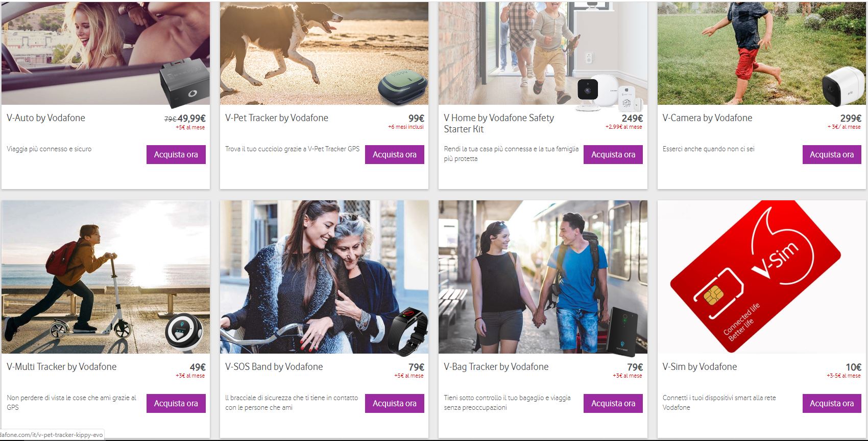Click the V-SOS Band by Vodafone title
This screenshot has width=868, height=441.
point(274,366)
